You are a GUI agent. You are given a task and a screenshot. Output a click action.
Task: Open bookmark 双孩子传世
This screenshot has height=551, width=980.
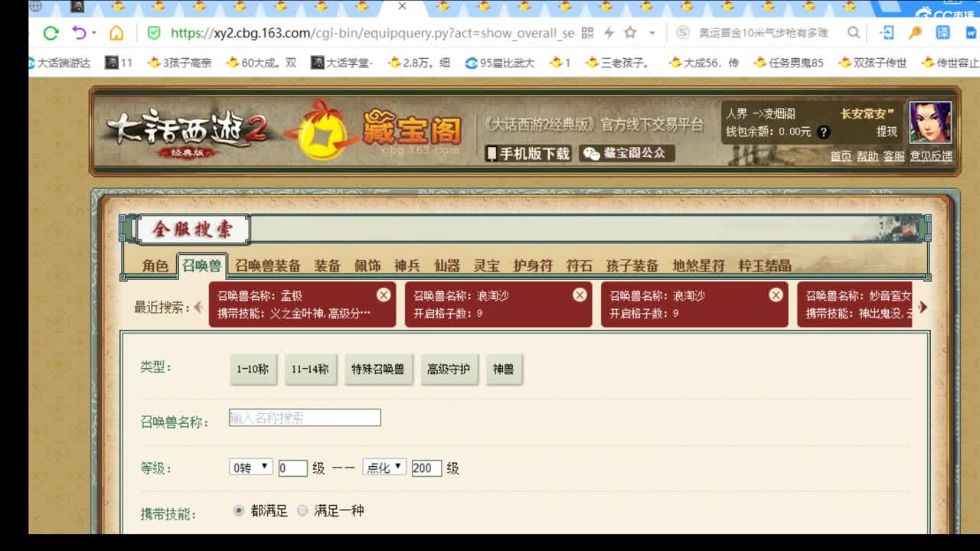pos(872,63)
